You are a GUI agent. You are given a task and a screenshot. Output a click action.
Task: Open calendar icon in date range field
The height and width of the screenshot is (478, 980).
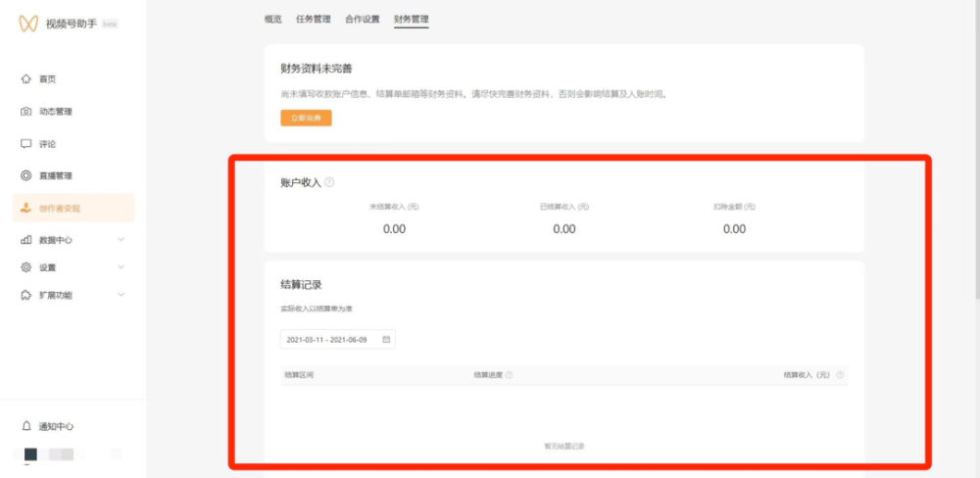point(386,339)
